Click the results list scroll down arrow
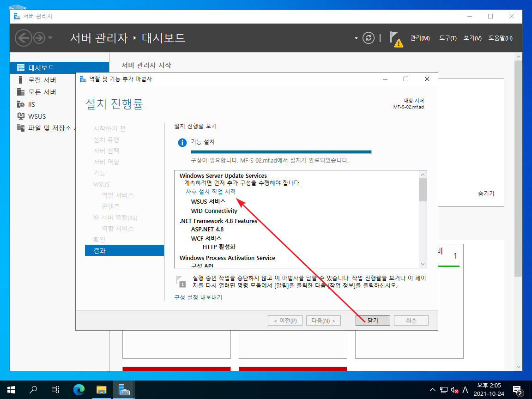This screenshot has width=532, height=399. (x=423, y=264)
